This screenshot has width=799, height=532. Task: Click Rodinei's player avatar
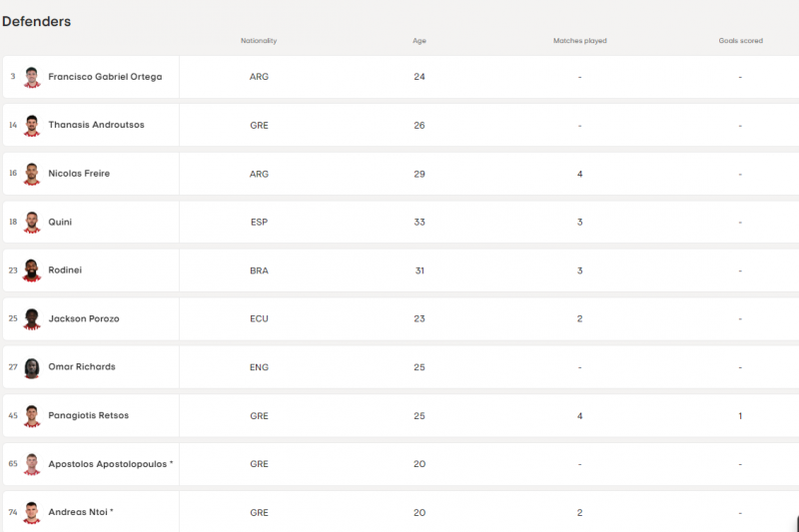pos(32,270)
